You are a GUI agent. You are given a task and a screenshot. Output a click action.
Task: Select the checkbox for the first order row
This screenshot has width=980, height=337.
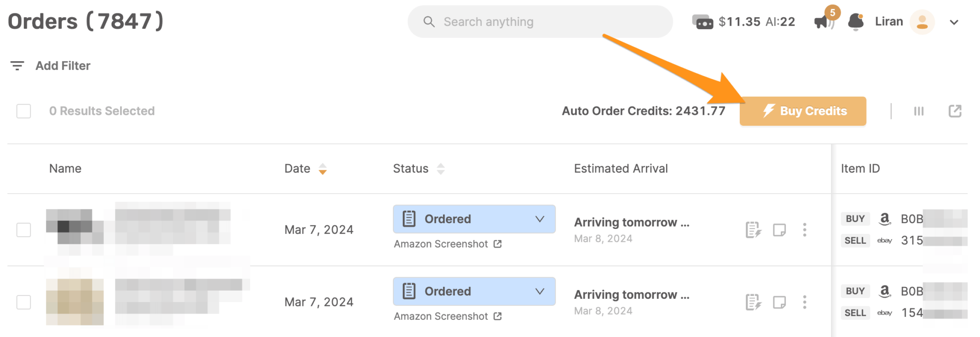click(23, 230)
